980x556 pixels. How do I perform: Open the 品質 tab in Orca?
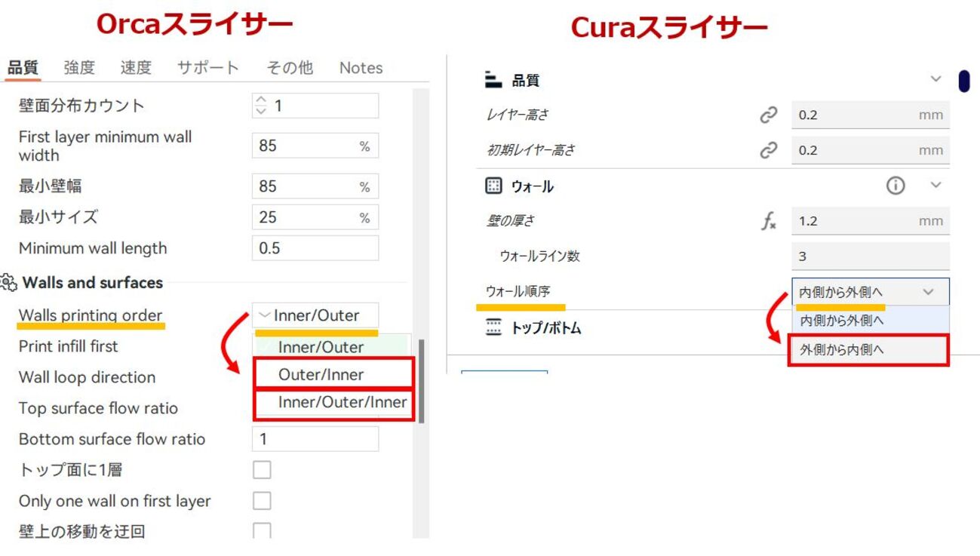(x=23, y=68)
